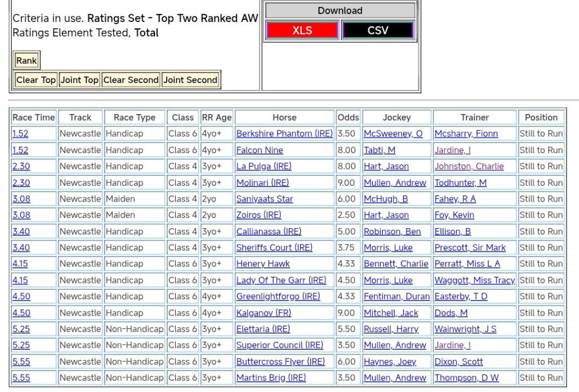Open the 5.55 race for Martins Brig

[21, 378]
